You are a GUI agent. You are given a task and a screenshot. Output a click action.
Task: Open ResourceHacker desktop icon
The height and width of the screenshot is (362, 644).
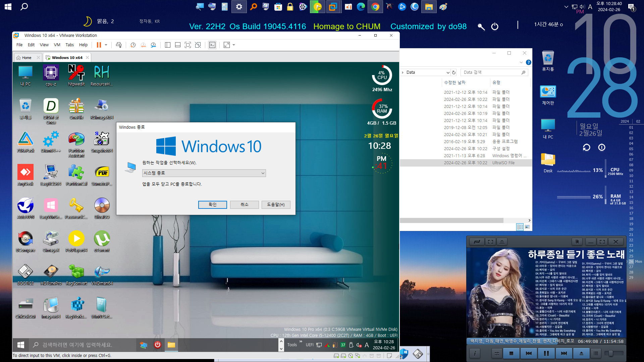coord(102,75)
